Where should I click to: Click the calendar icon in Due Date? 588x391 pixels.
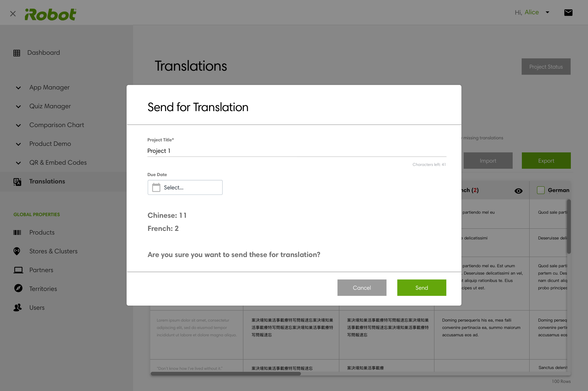coord(156,187)
